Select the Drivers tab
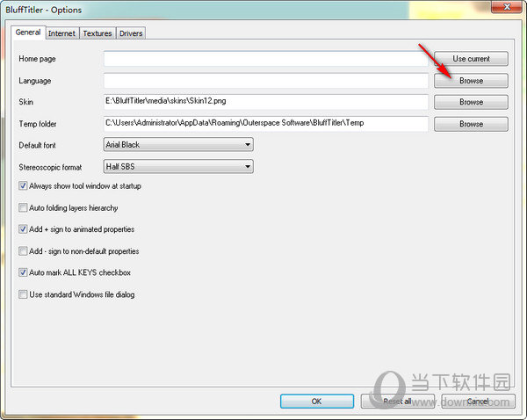This screenshot has height=420, width=527. tap(129, 33)
